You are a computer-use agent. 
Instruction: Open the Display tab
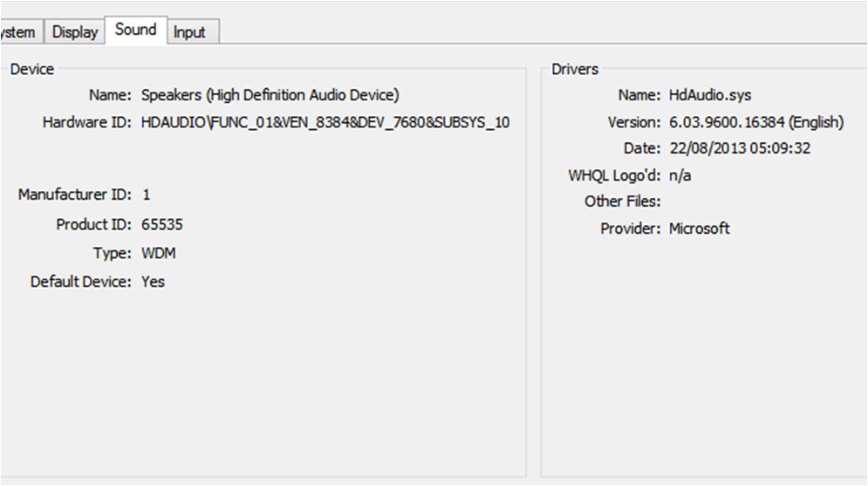coord(74,32)
